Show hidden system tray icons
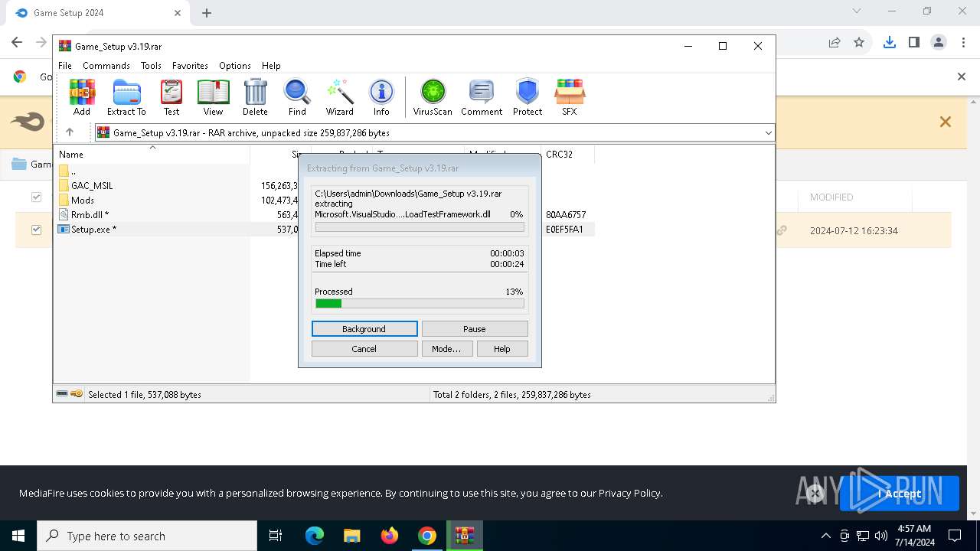This screenshot has height=551, width=980. [825, 536]
